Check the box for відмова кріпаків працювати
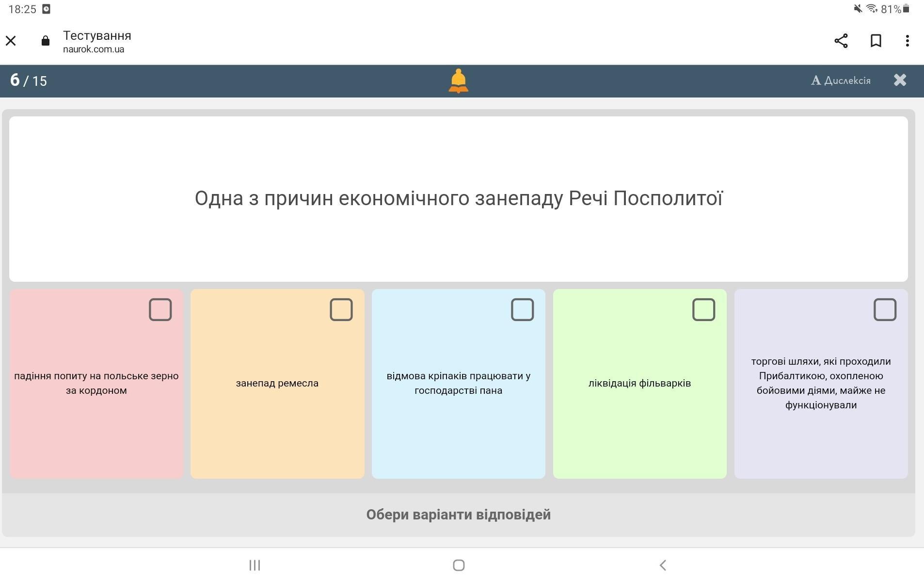The height and width of the screenshot is (582, 924). tap(523, 309)
